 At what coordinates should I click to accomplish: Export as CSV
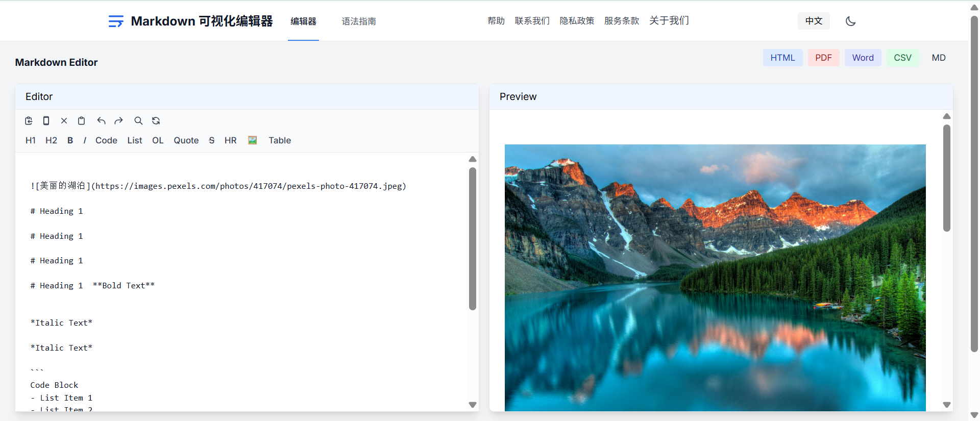(x=902, y=58)
